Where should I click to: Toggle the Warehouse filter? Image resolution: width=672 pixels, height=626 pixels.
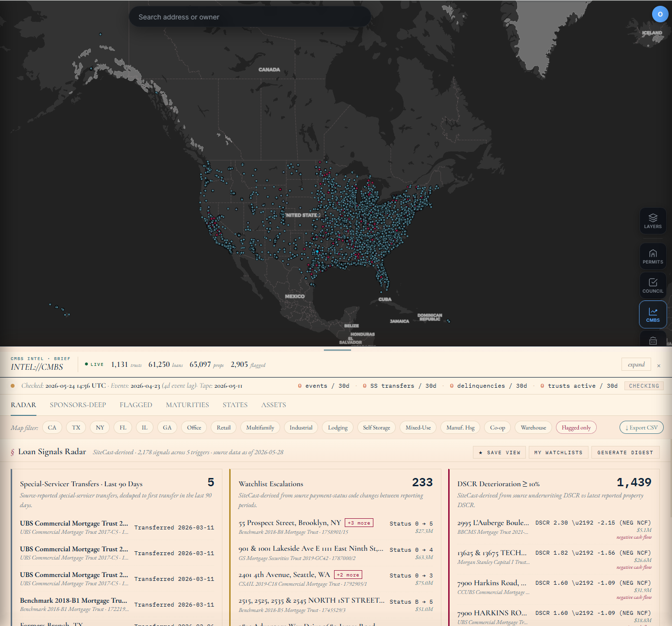click(x=534, y=428)
